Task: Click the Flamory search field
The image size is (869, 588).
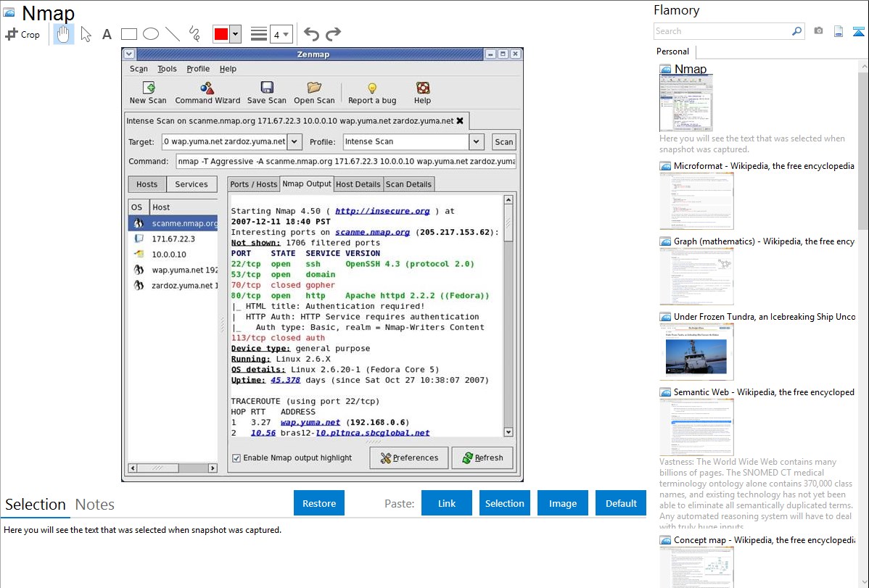Action: coord(722,31)
